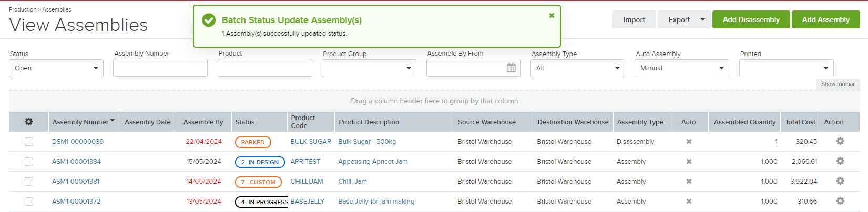Viewport: 868px width, 212px height.
Task: Tick the checkbox for ASM1-00001384
Action: [29, 162]
